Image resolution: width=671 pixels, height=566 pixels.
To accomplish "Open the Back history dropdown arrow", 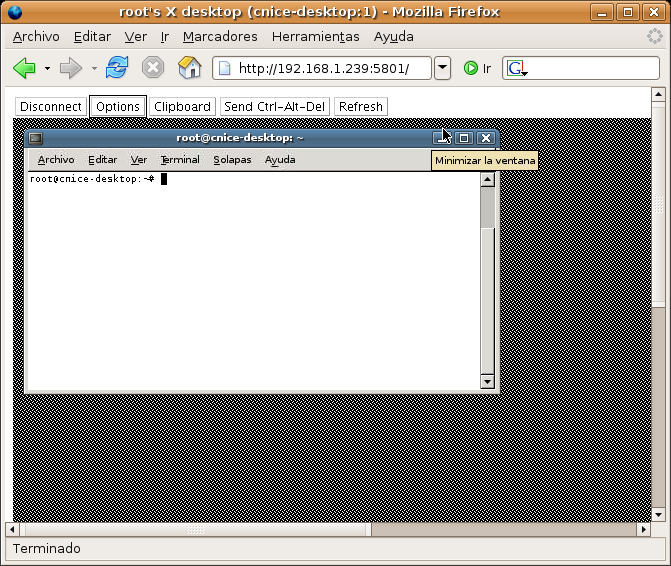I will tap(47, 69).
